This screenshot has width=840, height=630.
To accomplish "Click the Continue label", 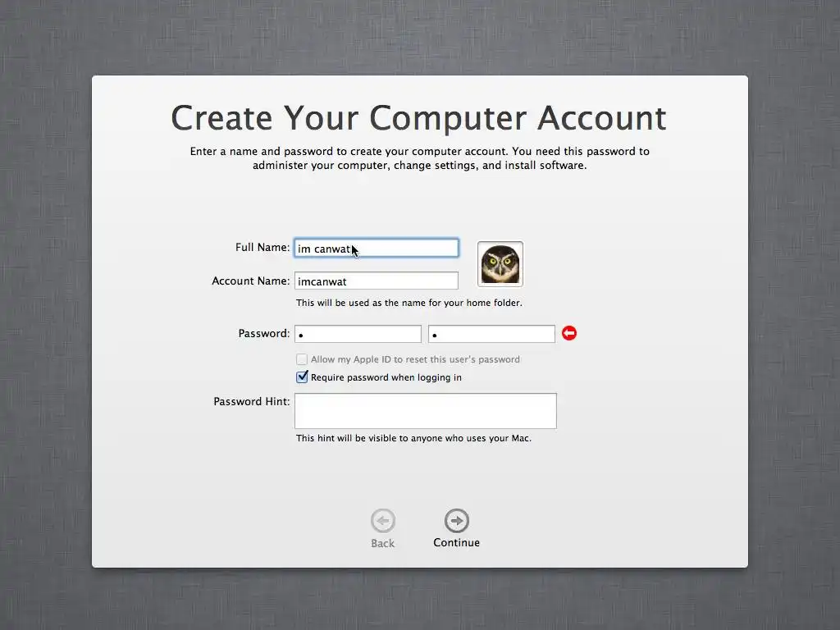I will [x=456, y=543].
